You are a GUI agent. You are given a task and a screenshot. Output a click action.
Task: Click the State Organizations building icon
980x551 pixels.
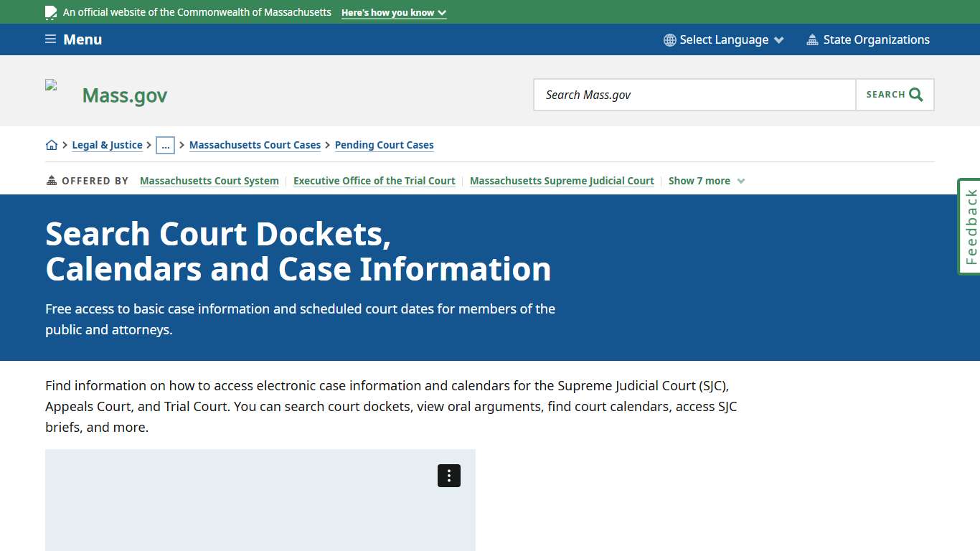point(812,39)
